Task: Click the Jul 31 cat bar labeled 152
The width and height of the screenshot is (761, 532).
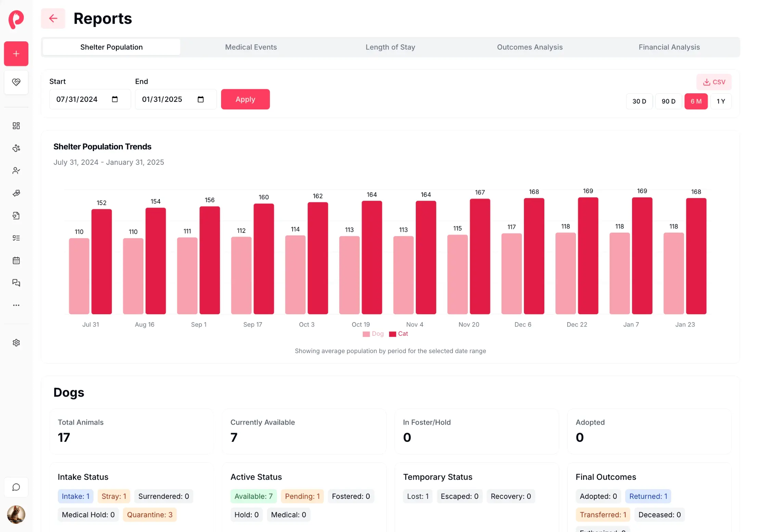Action: coord(102,262)
